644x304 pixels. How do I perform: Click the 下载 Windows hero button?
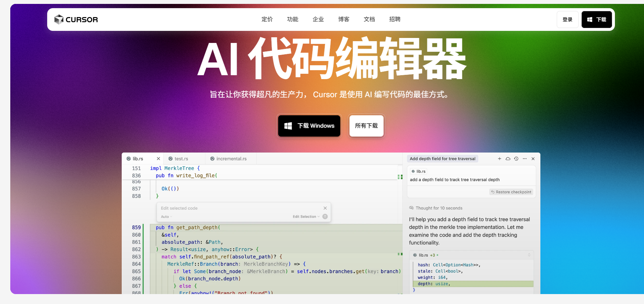pos(309,126)
